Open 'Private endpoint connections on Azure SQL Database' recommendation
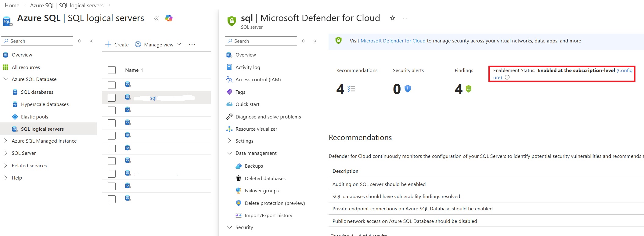The width and height of the screenshot is (644, 236). pyautogui.click(x=412, y=209)
